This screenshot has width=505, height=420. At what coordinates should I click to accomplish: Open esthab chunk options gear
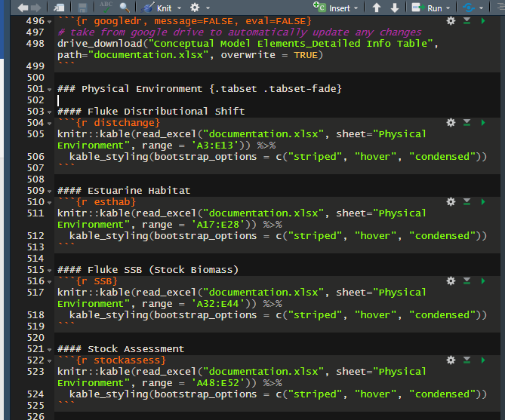coord(451,202)
